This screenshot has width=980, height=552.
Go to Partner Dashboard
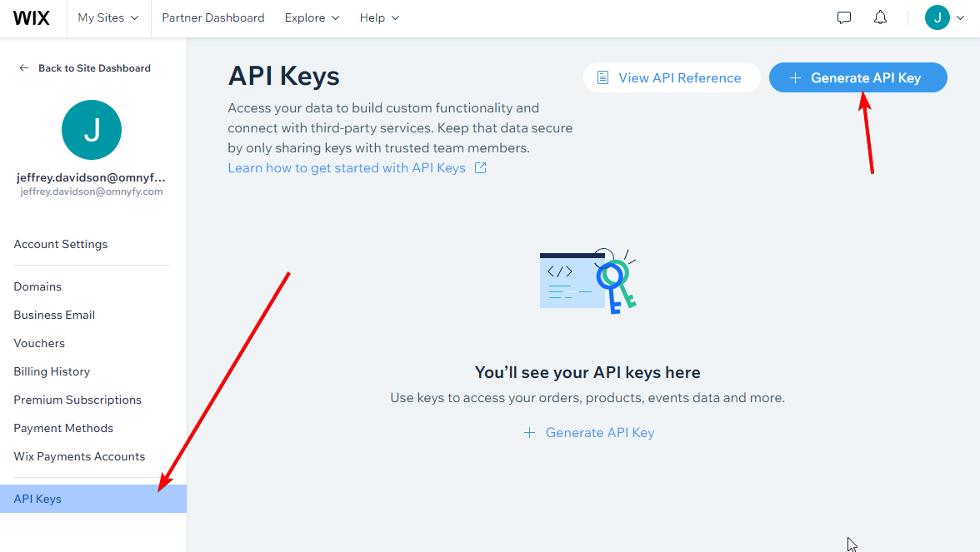(x=213, y=18)
